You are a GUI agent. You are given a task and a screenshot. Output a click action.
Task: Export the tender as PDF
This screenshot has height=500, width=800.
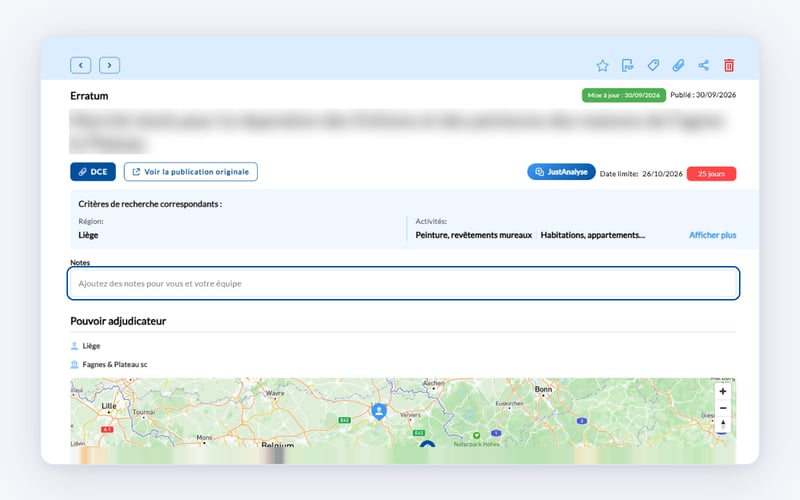click(x=628, y=65)
